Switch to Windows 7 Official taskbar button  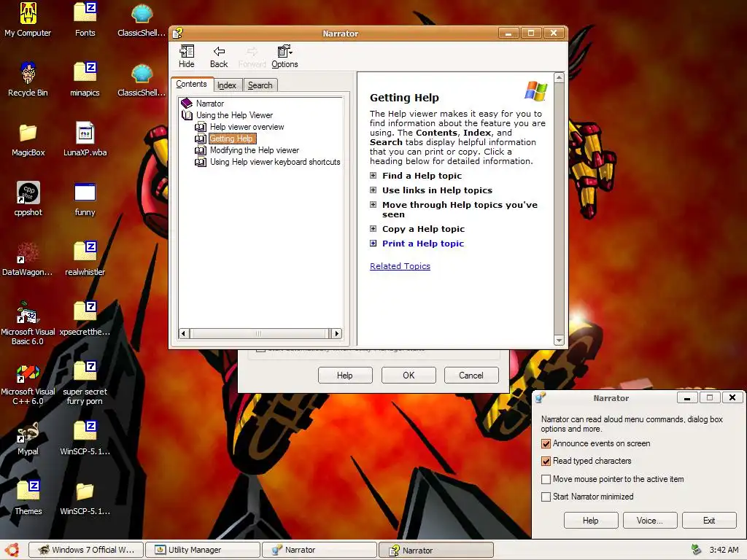click(86, 550)
